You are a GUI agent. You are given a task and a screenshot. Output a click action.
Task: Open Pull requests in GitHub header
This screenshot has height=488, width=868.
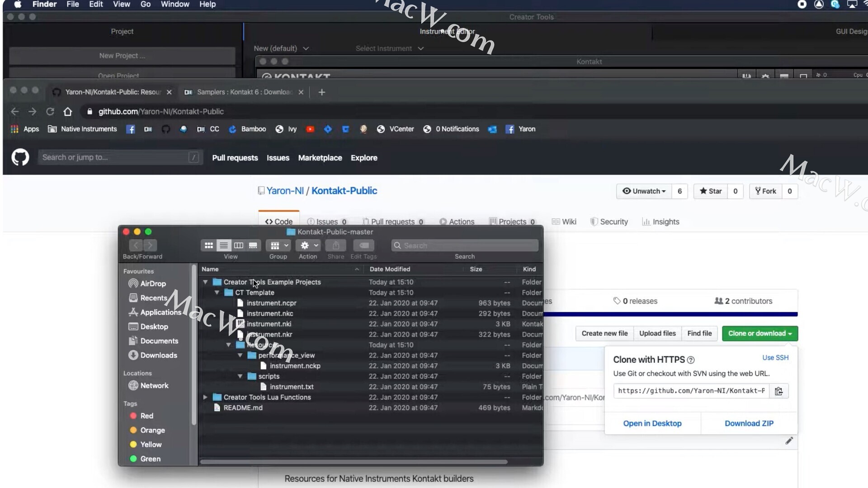pos(235,158)
